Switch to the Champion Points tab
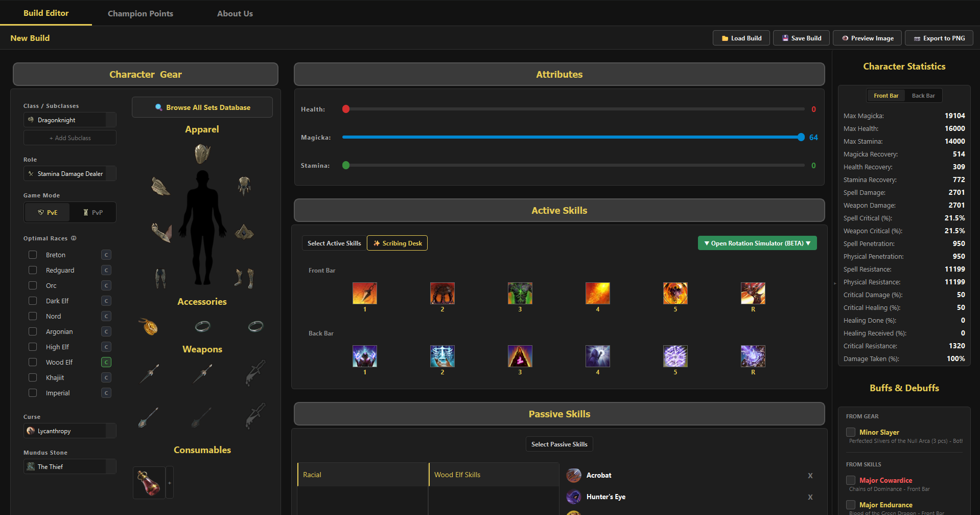980x515 pixels. pos(141,13)
